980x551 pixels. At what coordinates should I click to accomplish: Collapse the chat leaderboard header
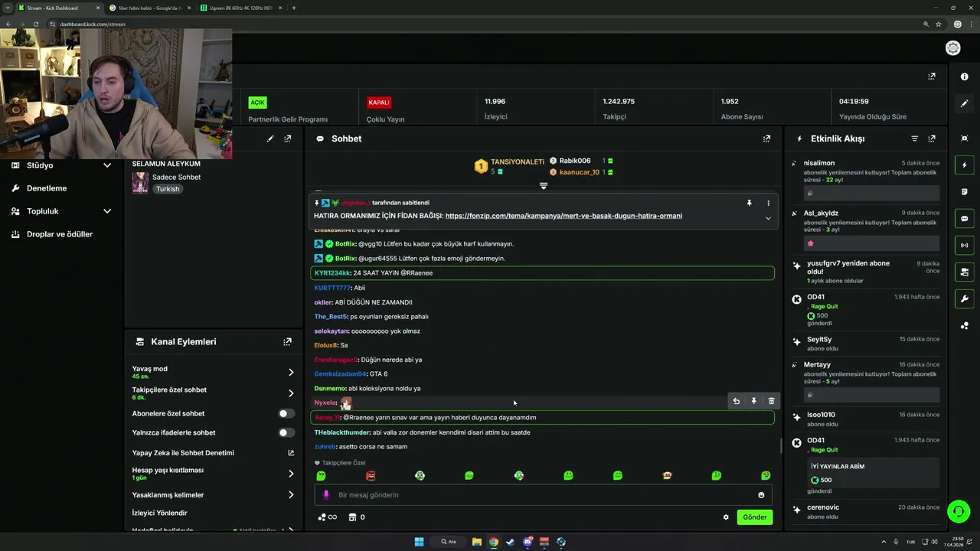click(544, 186)
